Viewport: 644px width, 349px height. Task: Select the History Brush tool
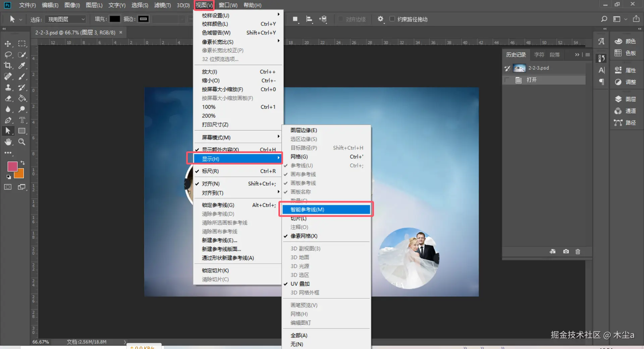coord(22,87)
